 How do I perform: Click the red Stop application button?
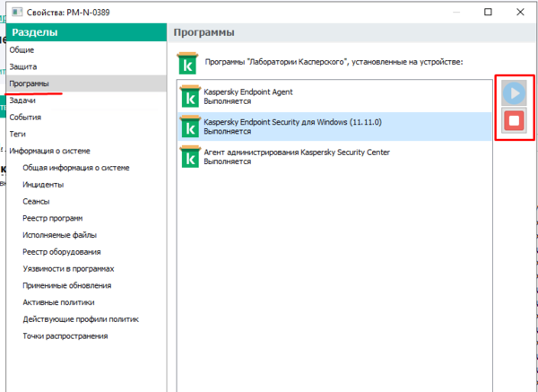click(514, 120)
